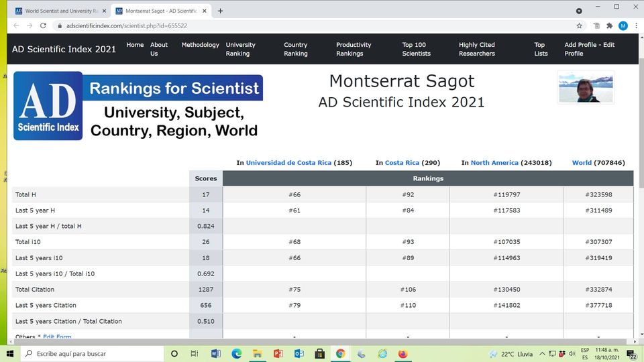Open the North America ranking link

point(494,162)
